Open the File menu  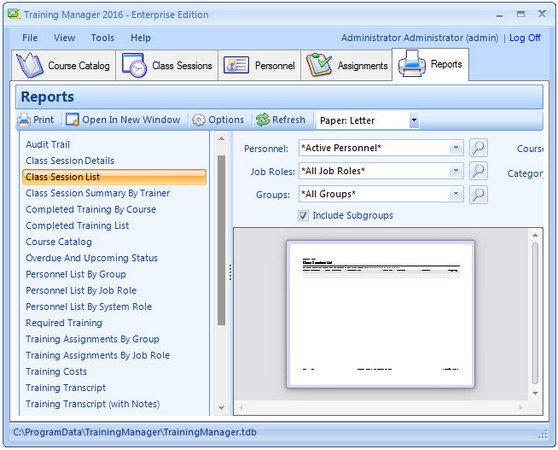pos(30,38)
